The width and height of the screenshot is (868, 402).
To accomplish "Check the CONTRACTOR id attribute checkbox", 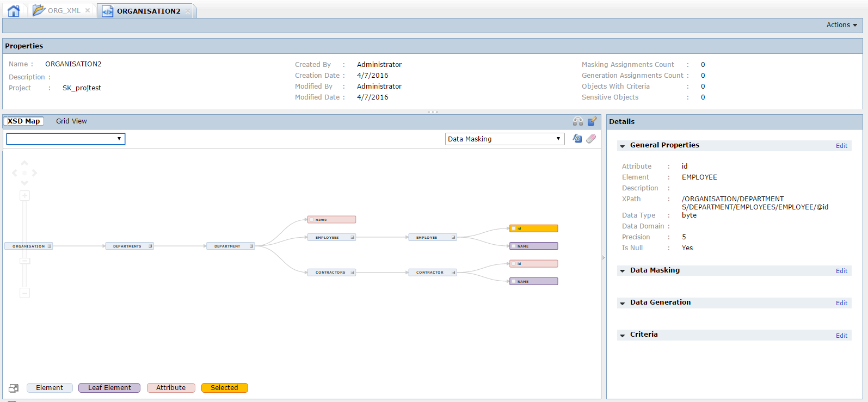I will [514, 264].
